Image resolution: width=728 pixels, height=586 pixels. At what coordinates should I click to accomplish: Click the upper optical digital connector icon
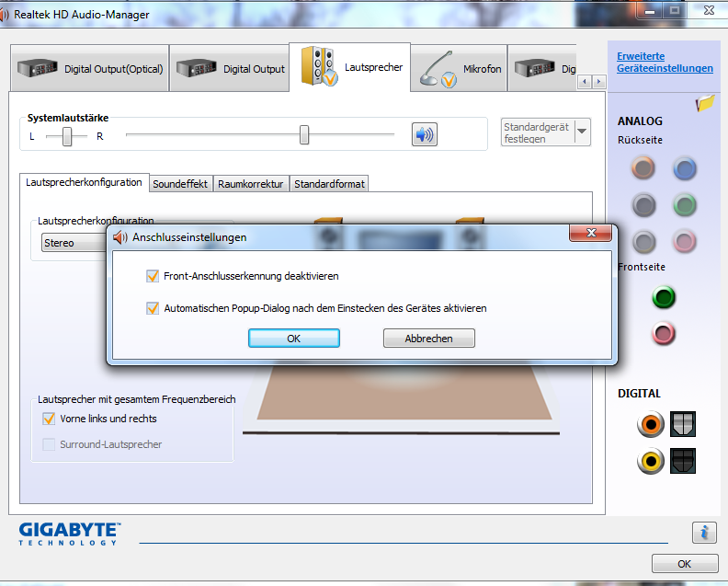pos(682,424)
